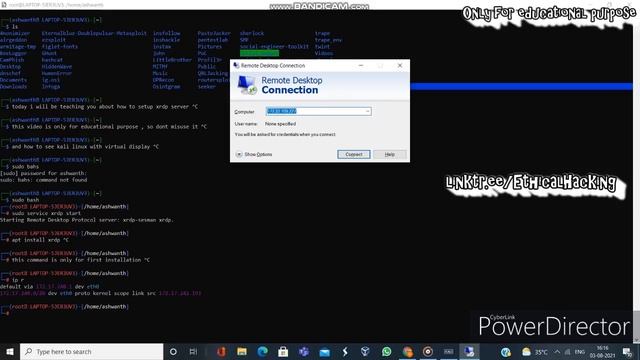Click the 'default via' route output line
This screenshot has width=640, height=360.
click(x=49, y=286)
